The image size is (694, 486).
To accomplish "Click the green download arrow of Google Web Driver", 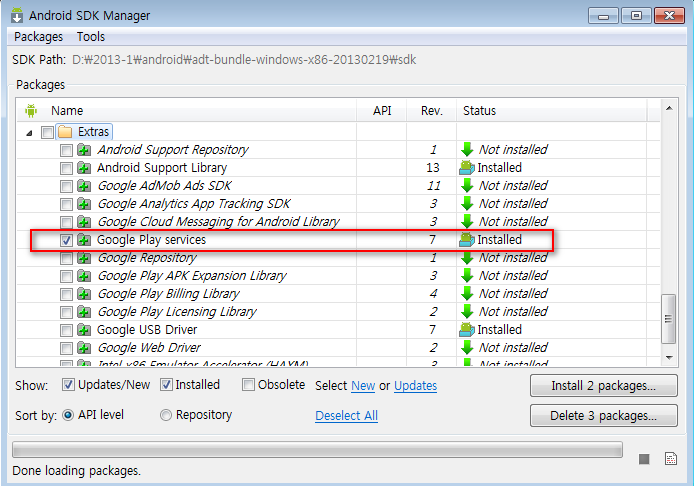I will tap(467, 347).
